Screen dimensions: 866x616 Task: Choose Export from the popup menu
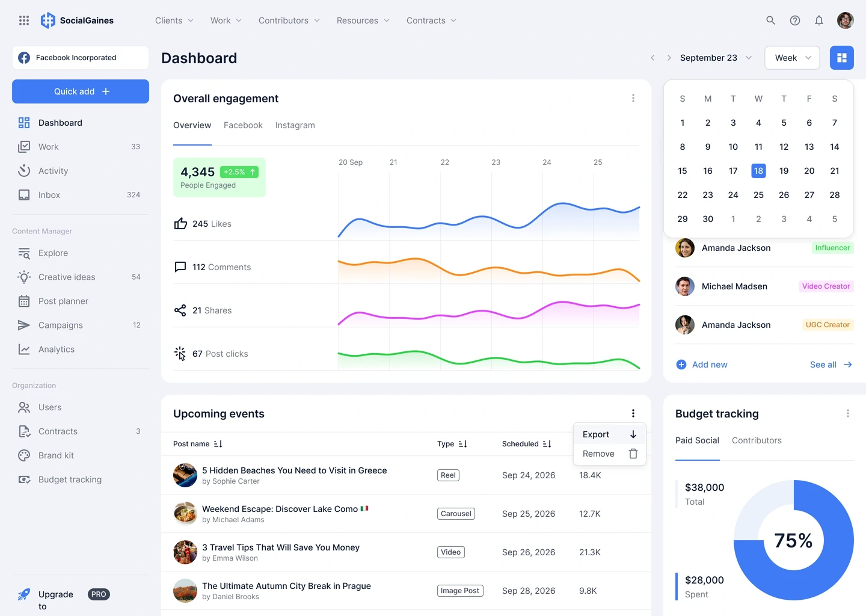[610, 434]
